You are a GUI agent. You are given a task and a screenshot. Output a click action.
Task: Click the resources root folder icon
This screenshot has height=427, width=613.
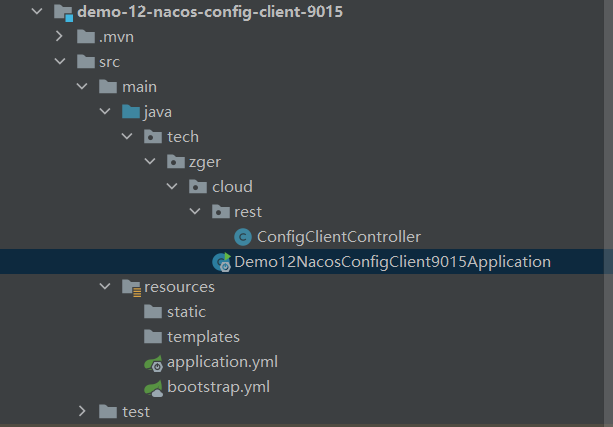point(132,288)
